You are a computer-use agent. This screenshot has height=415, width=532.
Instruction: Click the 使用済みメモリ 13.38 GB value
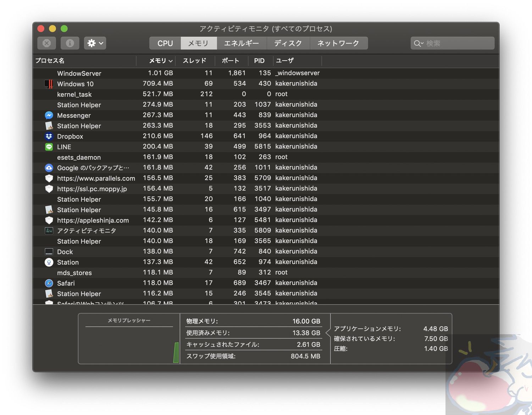coord(306,333)
